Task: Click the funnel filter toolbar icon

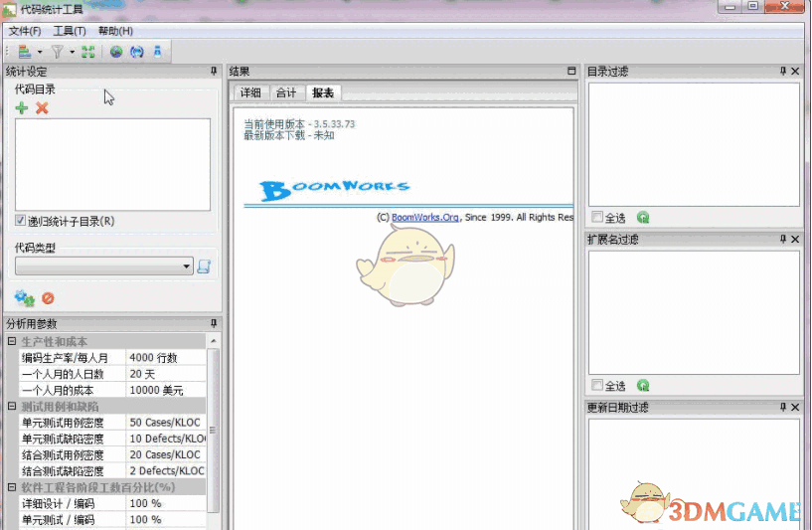Action: [57, 52]
